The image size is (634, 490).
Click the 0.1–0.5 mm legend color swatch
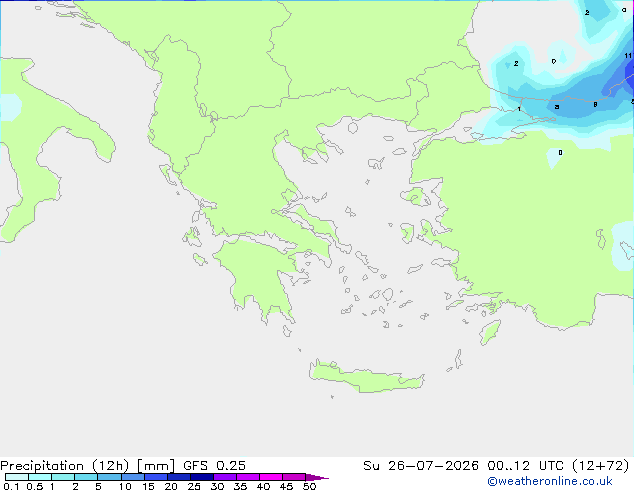pyautogui.click(x=17, y=477)
